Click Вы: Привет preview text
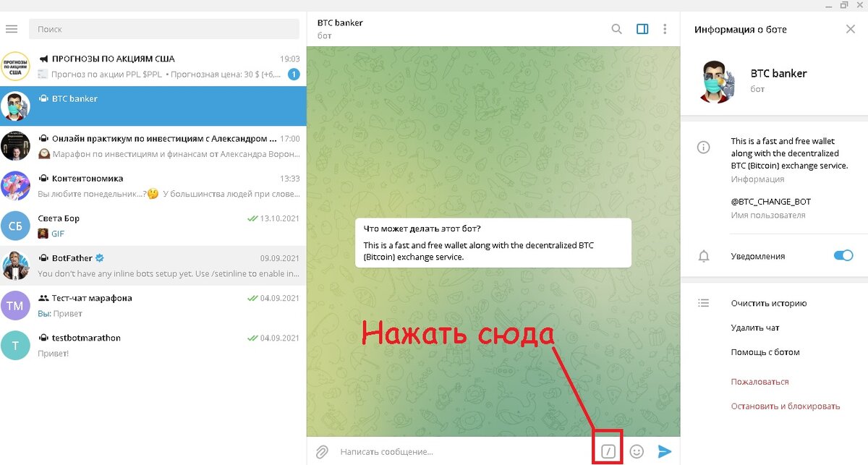This screenshot has width=868, height=465. coord(60,314)
